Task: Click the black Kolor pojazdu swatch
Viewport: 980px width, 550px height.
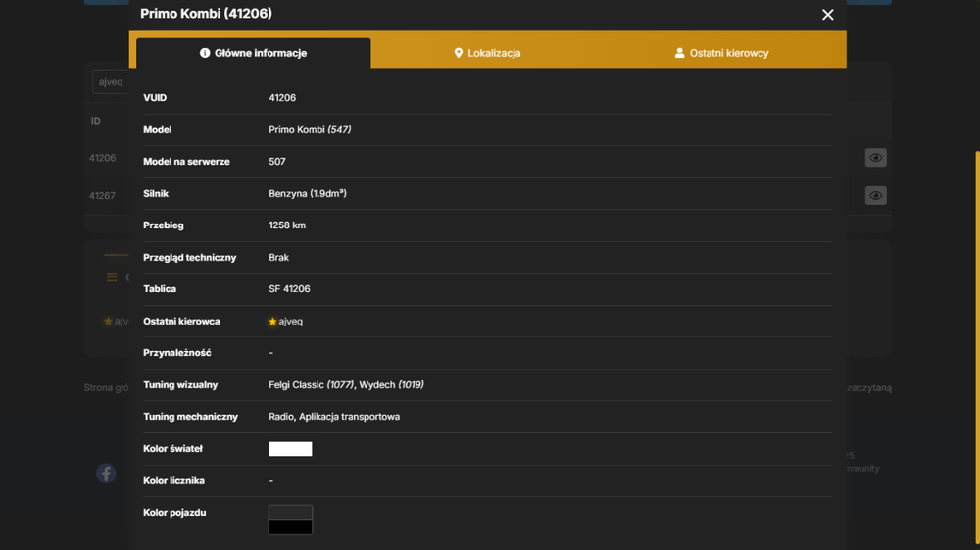Action: [x=290, y=526]
